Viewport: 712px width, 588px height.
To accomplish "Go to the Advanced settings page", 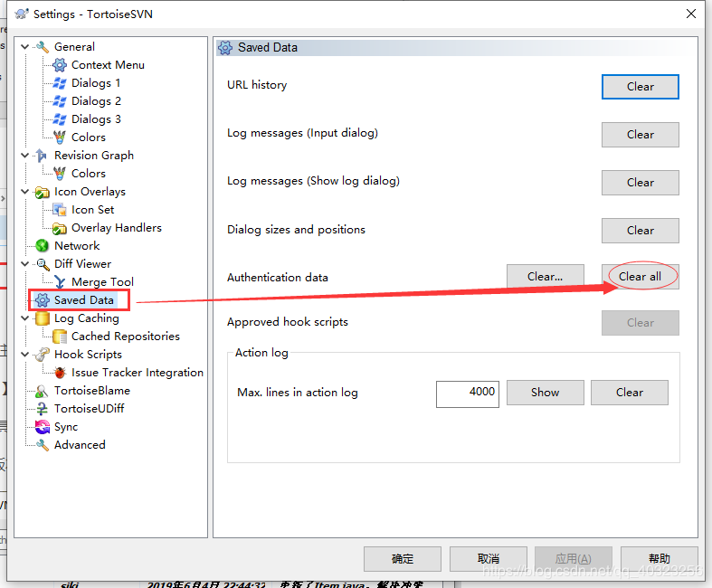I will pyautogui.click(x=80, y=445).
